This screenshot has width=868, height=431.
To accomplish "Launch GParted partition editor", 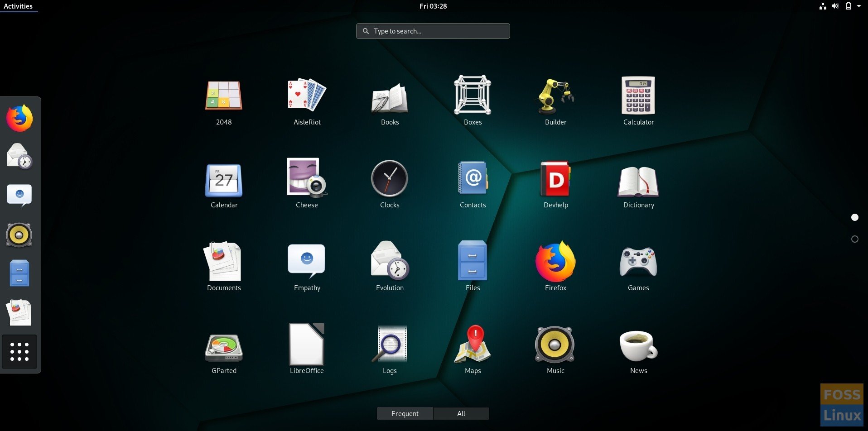I will 224,348.
